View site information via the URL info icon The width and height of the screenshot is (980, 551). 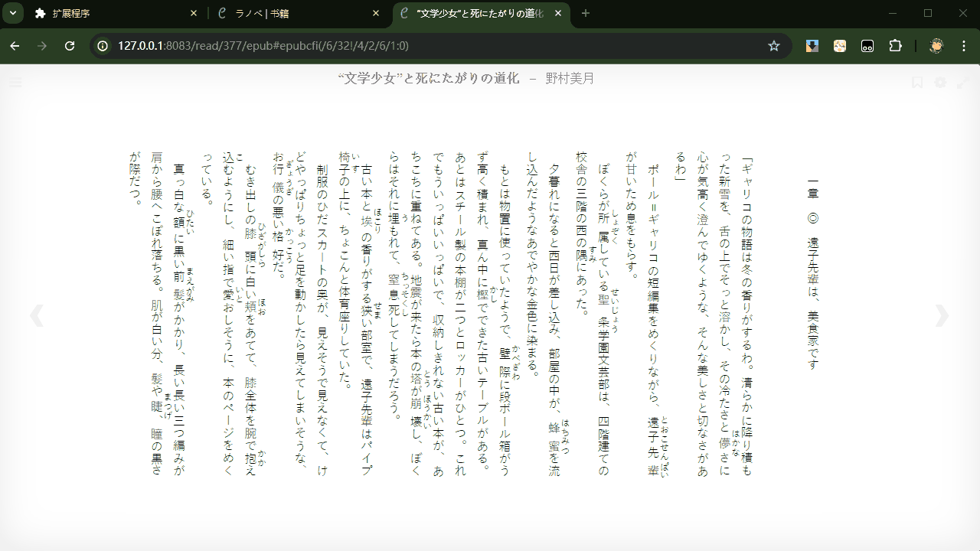point(102,46)
